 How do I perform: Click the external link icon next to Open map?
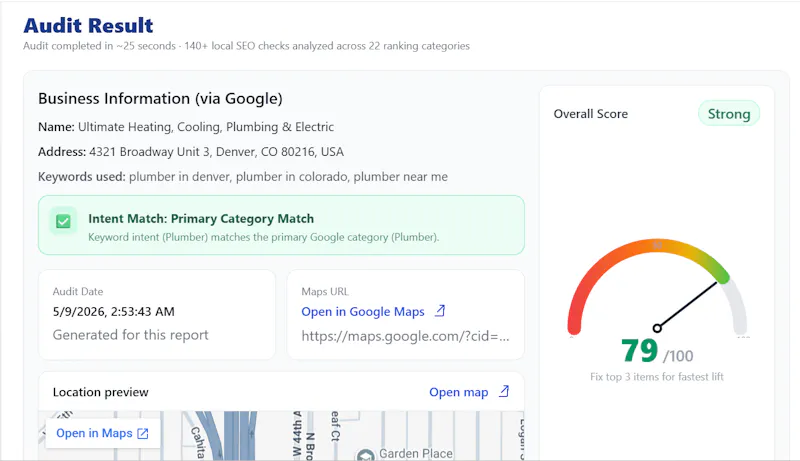(x=504, y=392)
